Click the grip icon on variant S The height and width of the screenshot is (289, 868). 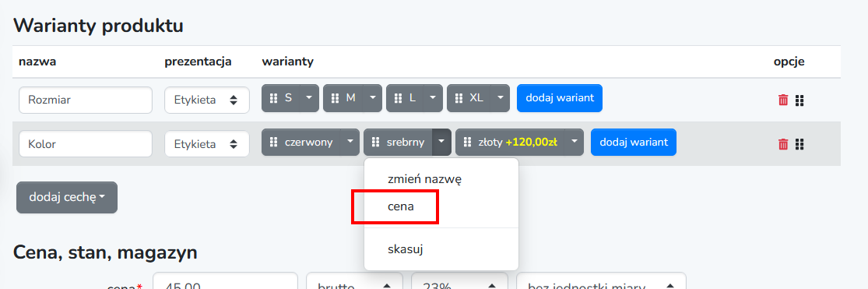273,98
